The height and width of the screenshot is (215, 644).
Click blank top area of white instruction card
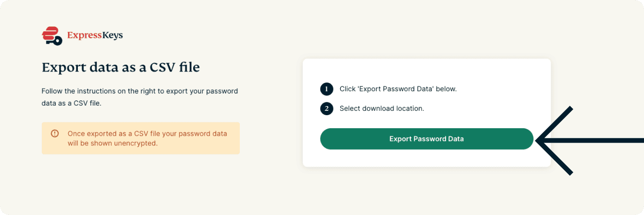coord(426,69)
